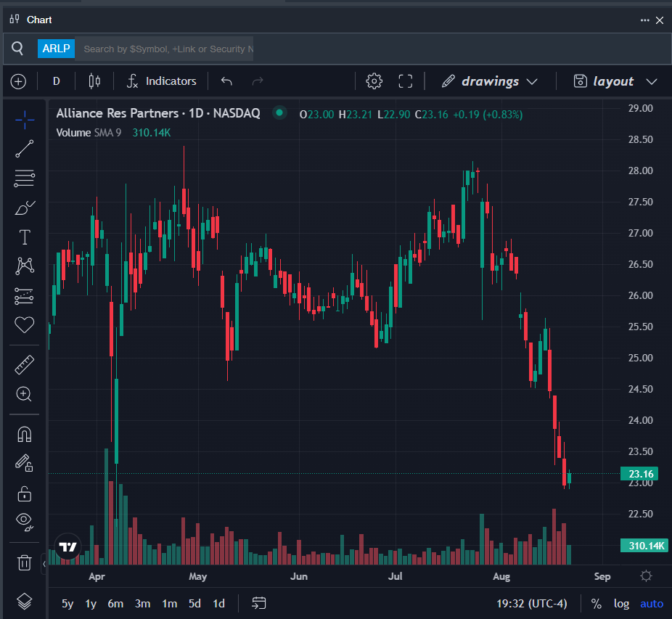Open the object tree layers icon

point(25,601)
